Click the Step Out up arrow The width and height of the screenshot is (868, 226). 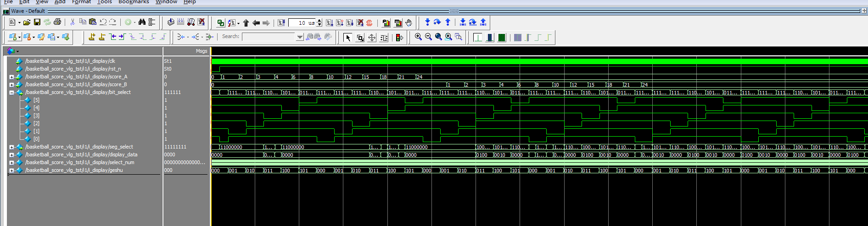point(448,22)
